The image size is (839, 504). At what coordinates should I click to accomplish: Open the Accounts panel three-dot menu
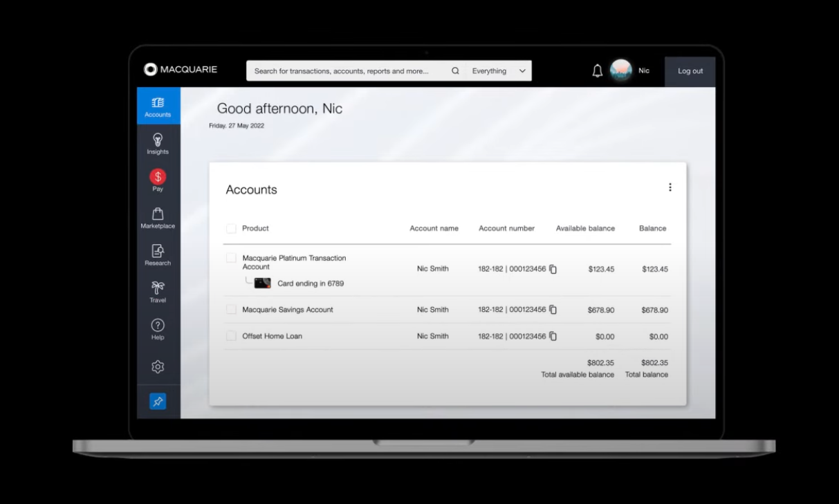pyautogui.click(x=670, y=187)
